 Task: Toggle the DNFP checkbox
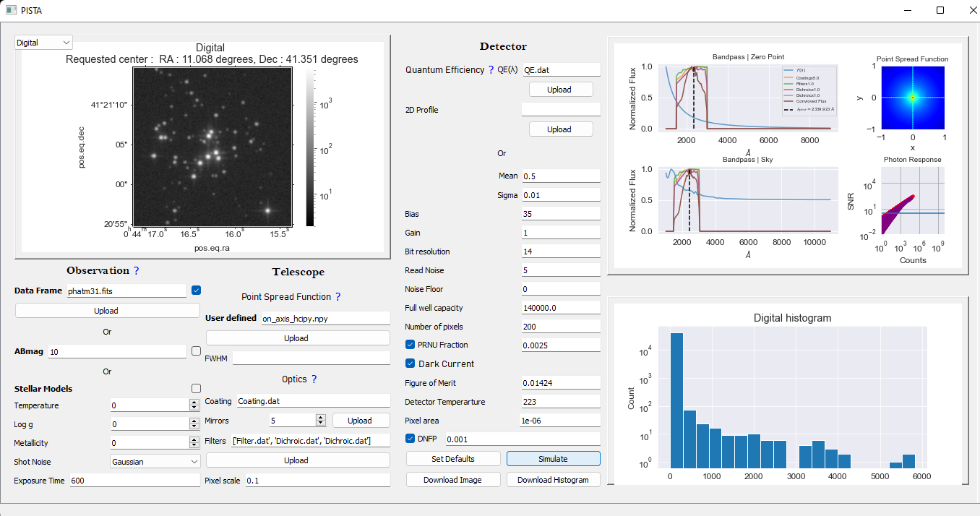[x=411, y=438]
